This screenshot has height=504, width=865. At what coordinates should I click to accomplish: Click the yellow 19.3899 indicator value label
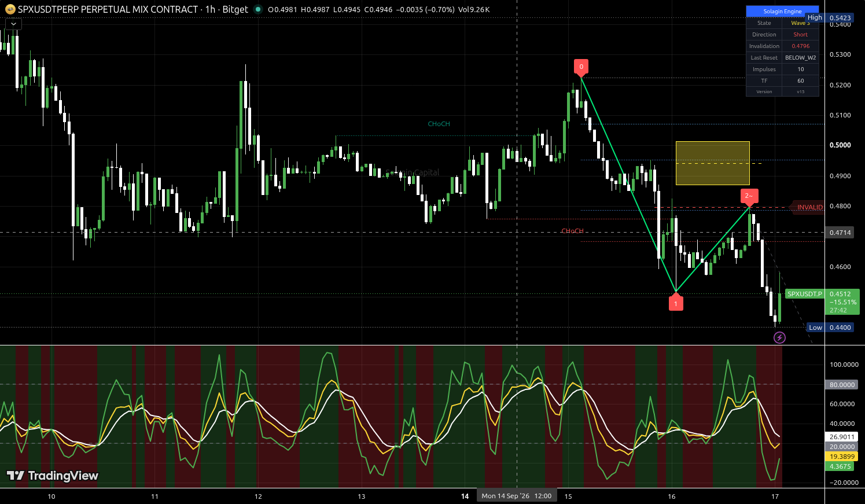click(842, 457)
